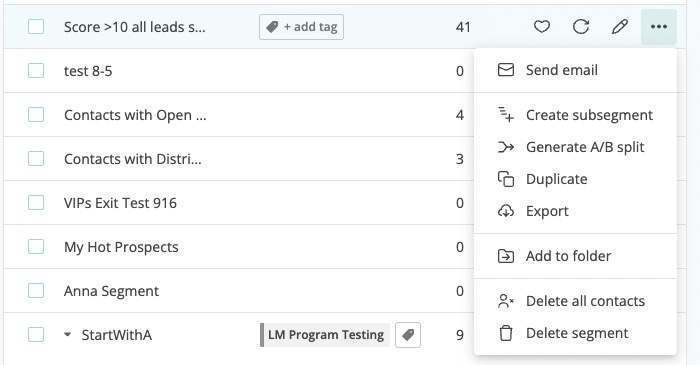Toggle the three-dots more options button

pos(659,27)
